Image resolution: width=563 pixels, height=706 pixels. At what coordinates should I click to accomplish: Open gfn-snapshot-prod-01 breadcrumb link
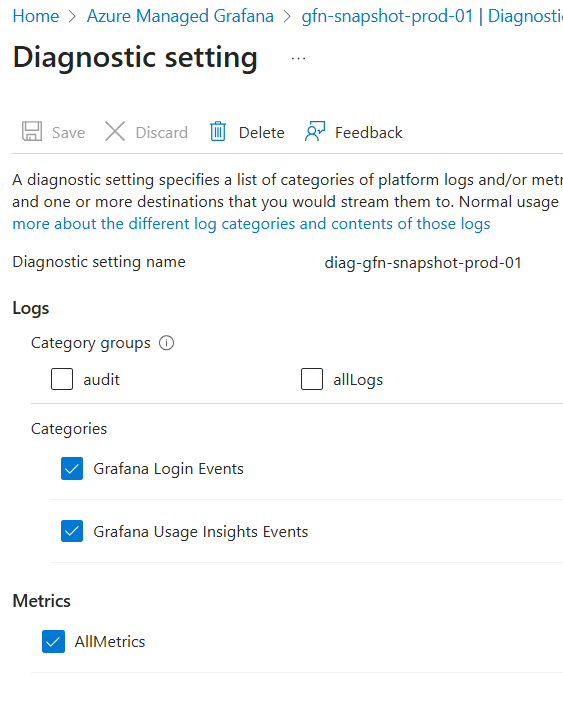[x=432, y=16]
